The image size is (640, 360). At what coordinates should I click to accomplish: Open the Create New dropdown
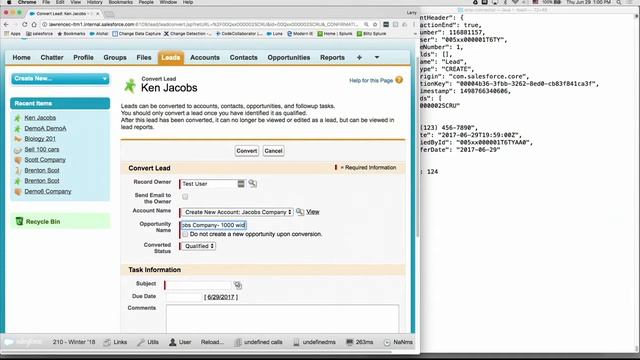[x=60, y=78]
